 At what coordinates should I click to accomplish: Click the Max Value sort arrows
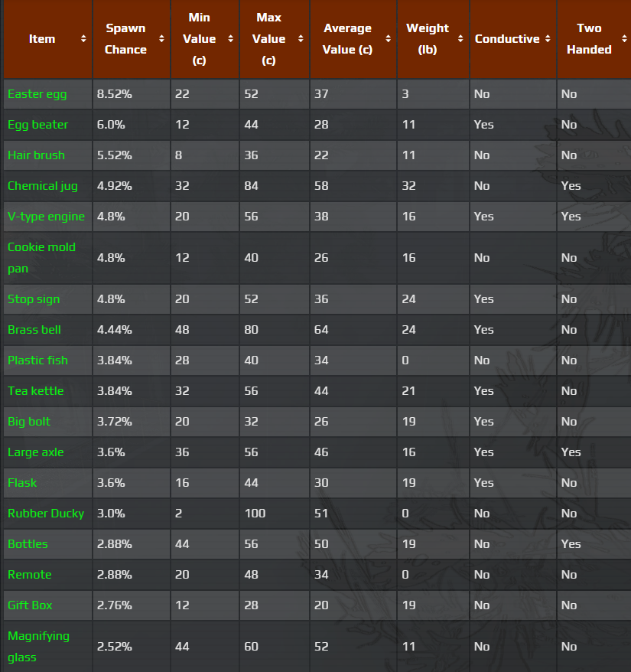coord(301,39)
